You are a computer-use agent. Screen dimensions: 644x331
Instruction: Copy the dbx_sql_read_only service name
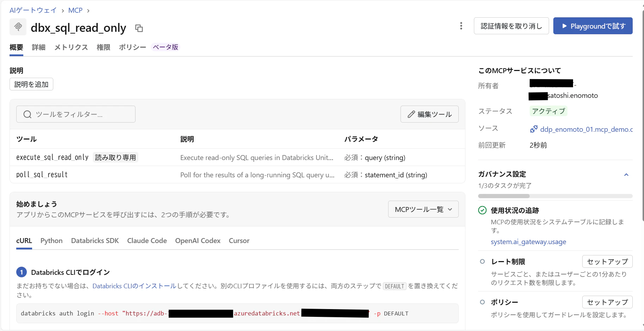coord(139,28)
